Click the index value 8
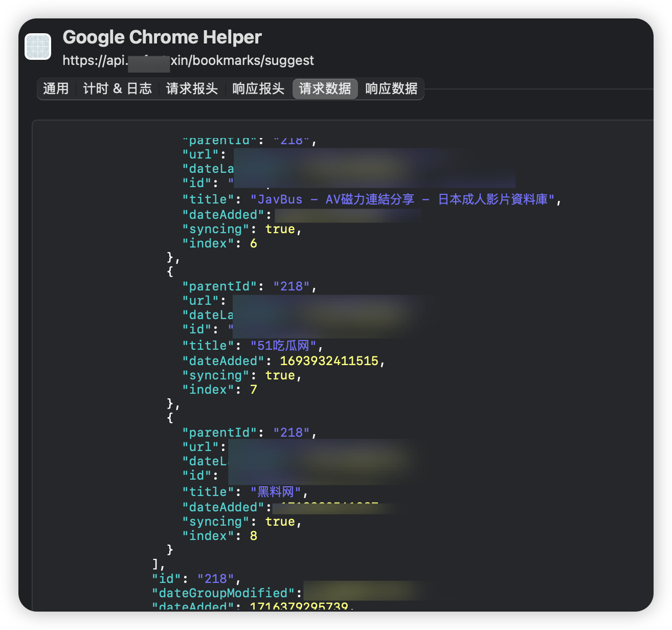The width and height of the screenshot is (672, 630). click(254, 536)
